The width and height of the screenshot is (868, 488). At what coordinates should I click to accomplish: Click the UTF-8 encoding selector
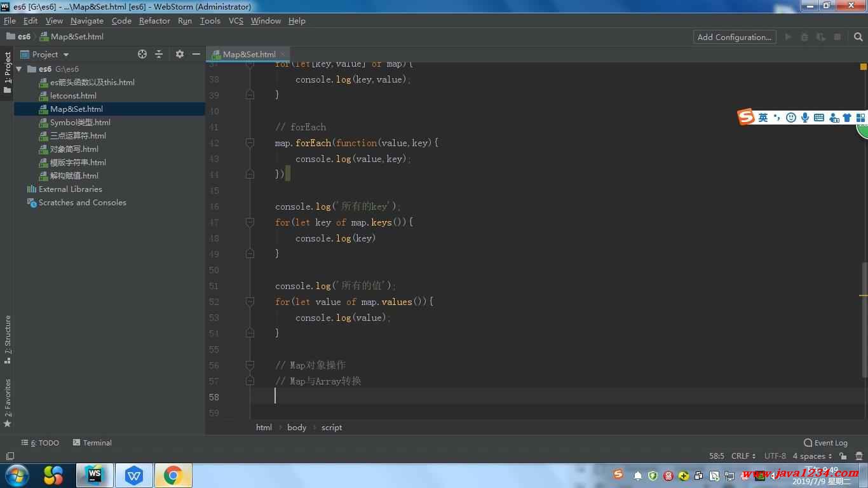775,456
